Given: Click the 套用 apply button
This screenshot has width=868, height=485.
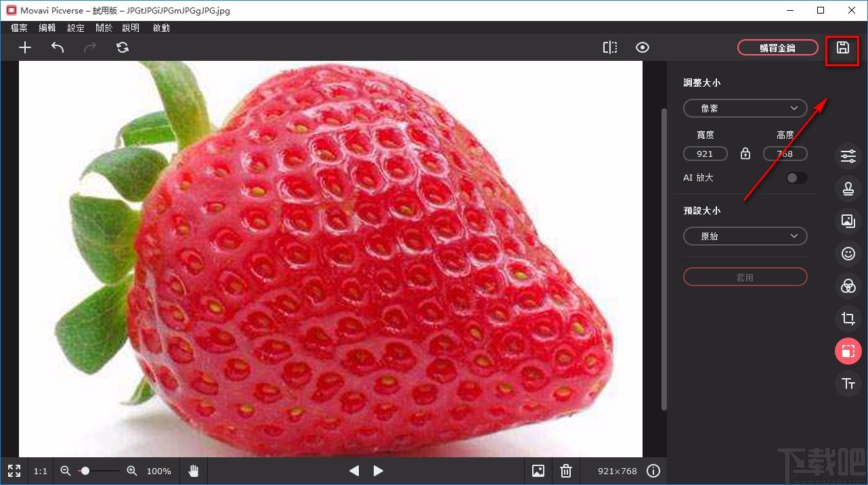Looking at the screenshot, I should point(745,277).
